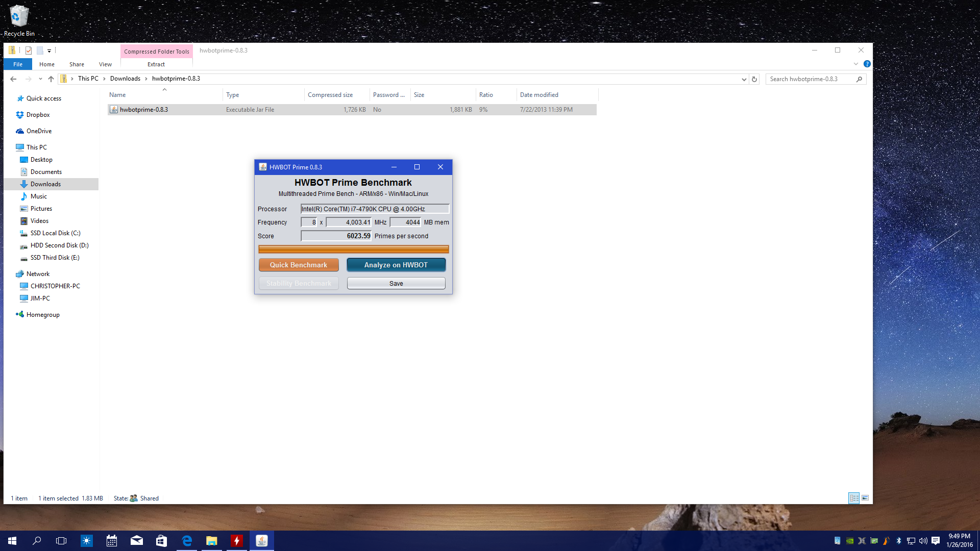Screen dimensions: 980x551
Task: Open Dropbox in navigation pane
Action: 38,115
